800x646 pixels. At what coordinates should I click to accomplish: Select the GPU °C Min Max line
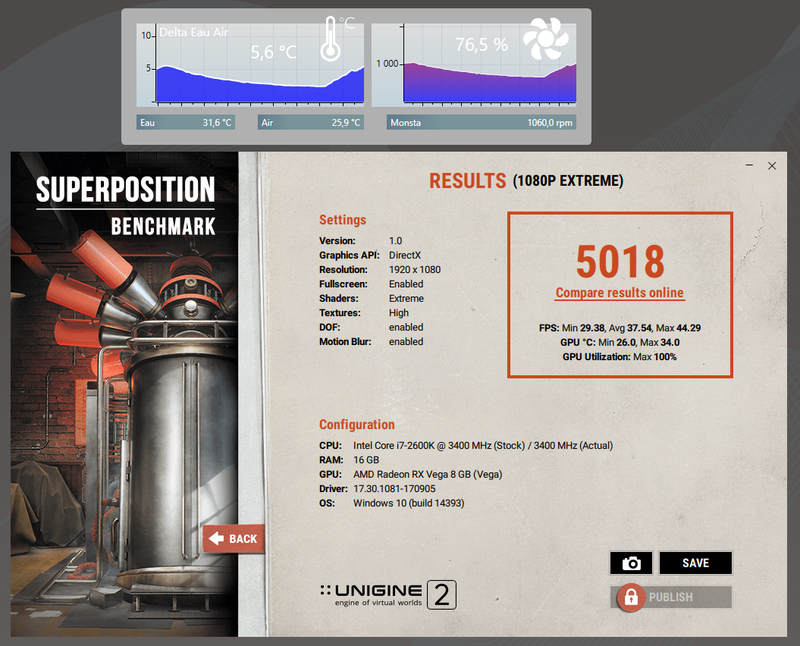point(619,342)
